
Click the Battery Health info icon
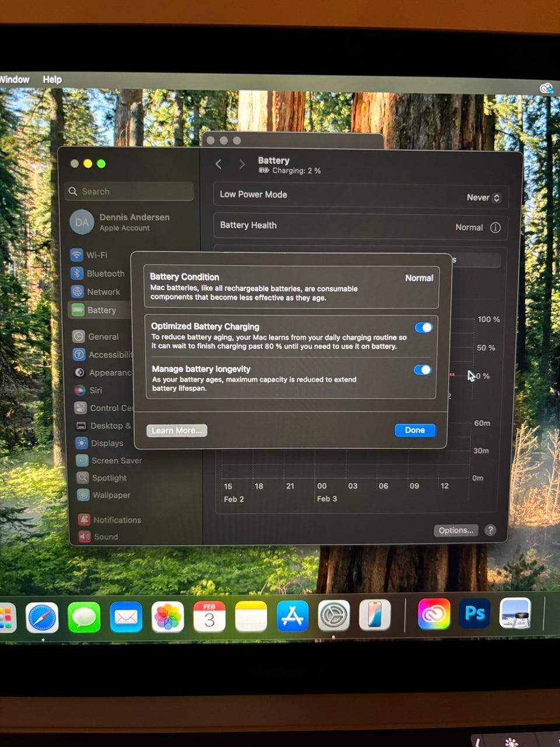[x=495, y=228]
